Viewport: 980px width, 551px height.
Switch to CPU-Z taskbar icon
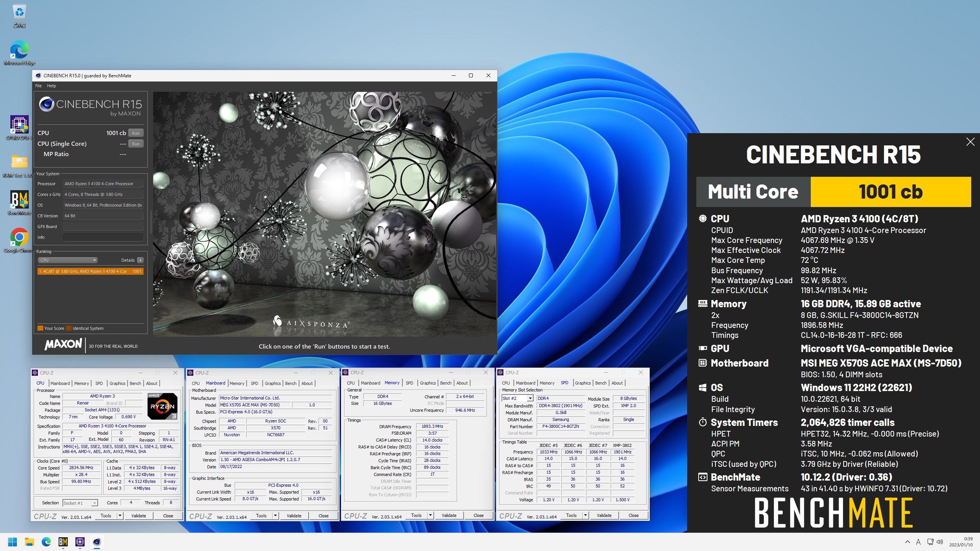pyautogui.click(x=80, y=542)
